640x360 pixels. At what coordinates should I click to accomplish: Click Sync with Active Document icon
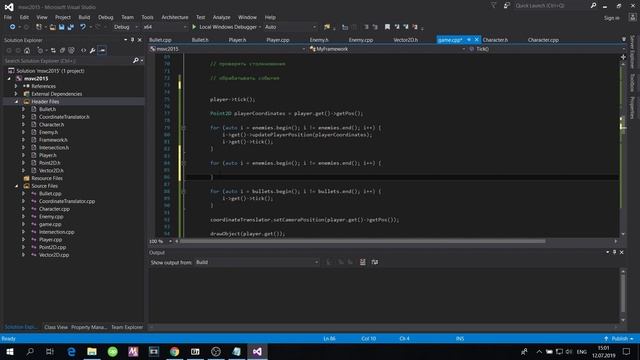click(x=53, y=50)
